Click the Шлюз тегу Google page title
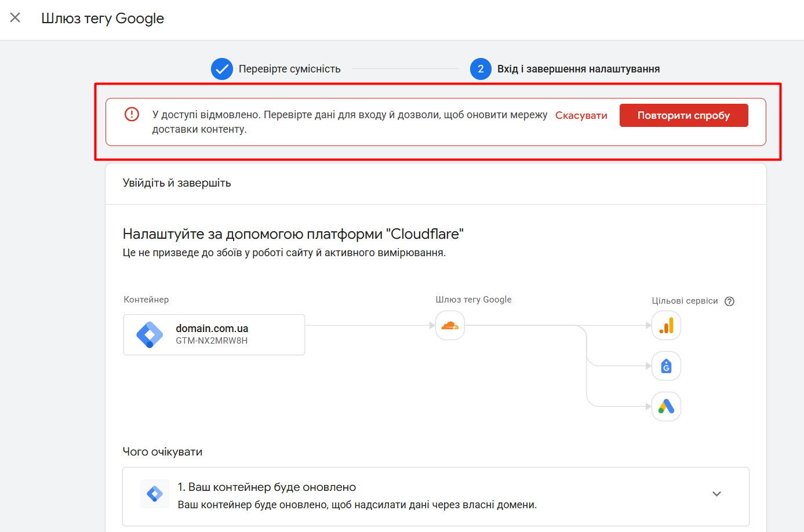The width and height of the screenshot is (804, 532). pos(103,19)
